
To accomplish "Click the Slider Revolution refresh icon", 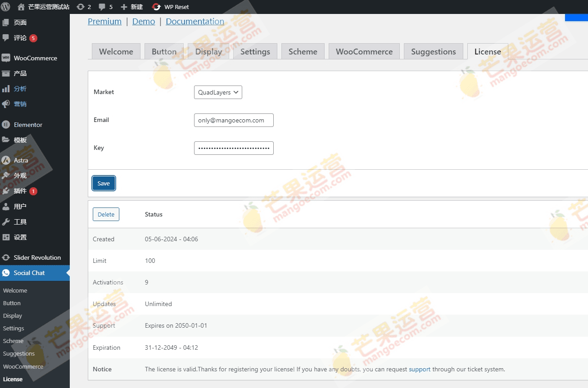I will tap(6, 257).
